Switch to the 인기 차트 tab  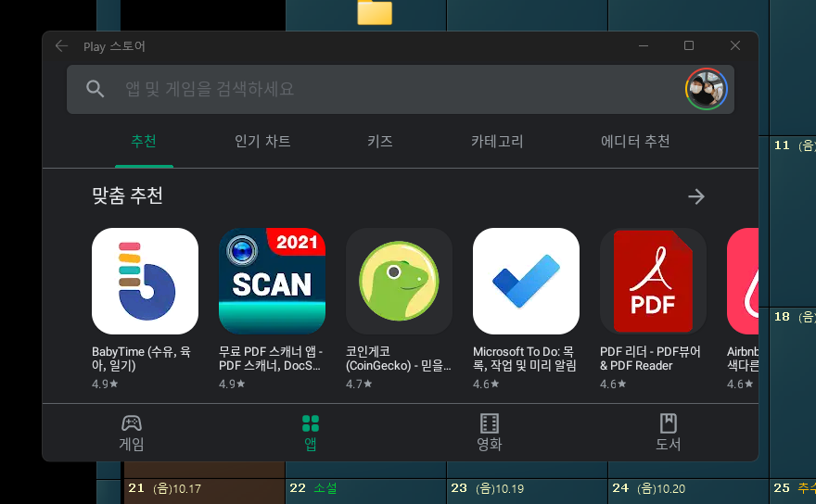pyautogui.click(x=262, y=142)
